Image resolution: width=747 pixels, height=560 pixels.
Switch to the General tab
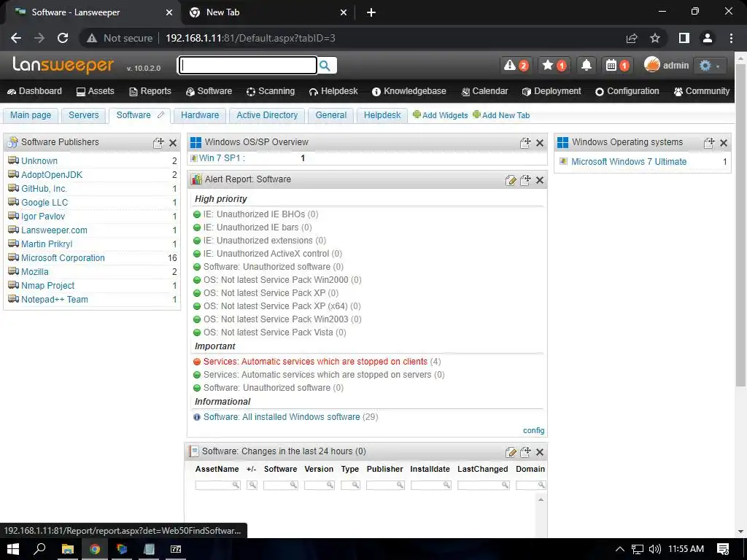tap(330, 115)
